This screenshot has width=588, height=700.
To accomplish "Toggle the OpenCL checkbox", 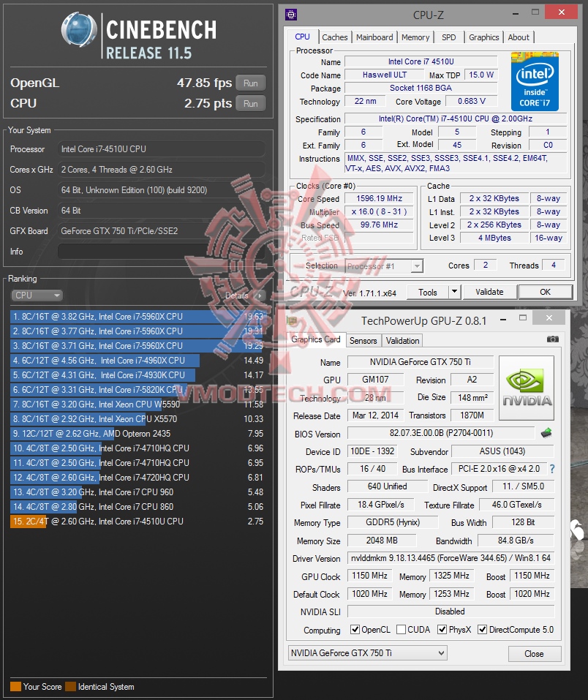I will pyautogui.click(x=355, y=630).
